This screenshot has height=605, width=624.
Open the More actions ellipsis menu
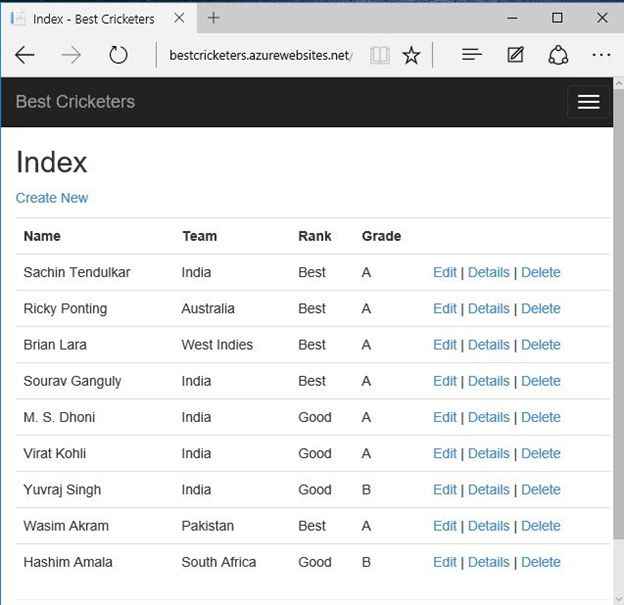pos(601,55)
